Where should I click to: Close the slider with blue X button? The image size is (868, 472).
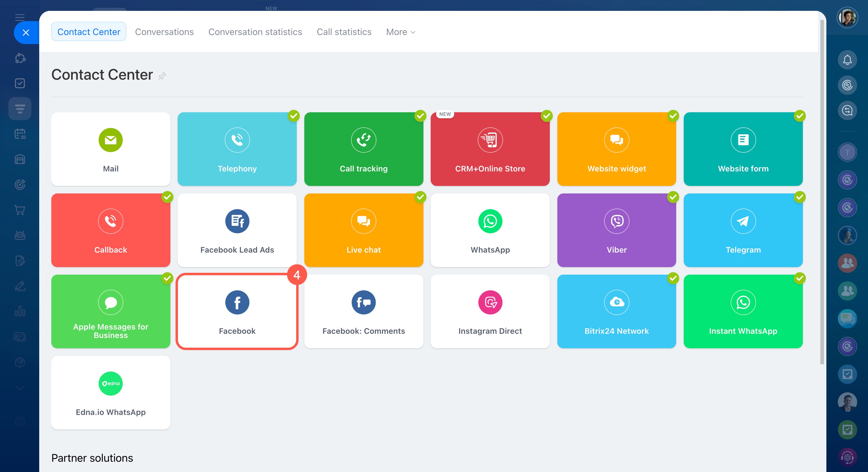26,32
